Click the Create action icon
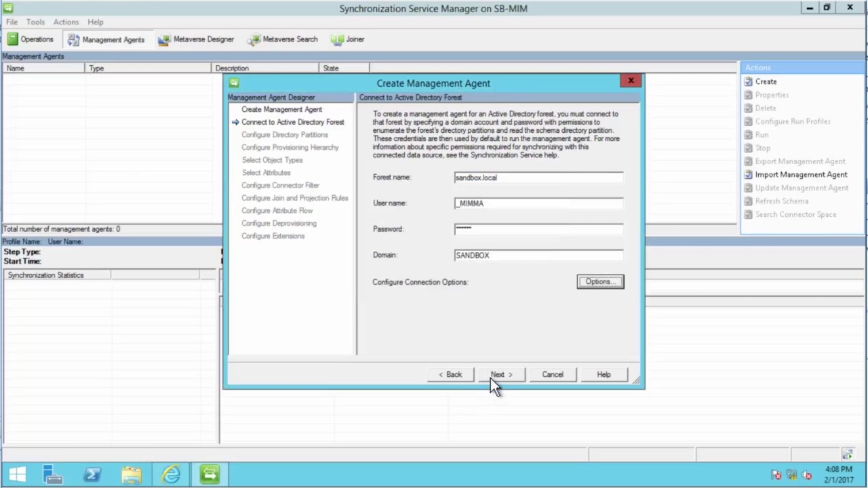The width and height of the screenshot is (868, 488). 748,81
